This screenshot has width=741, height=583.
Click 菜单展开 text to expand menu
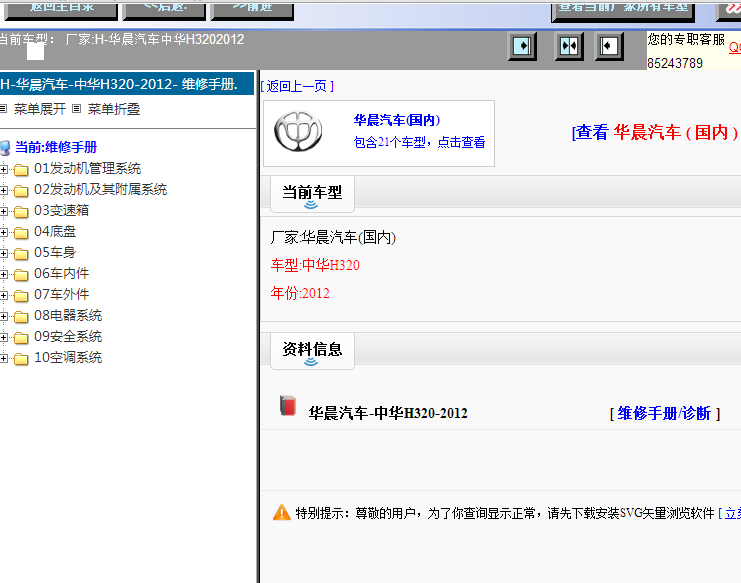[x=40, y=109]
